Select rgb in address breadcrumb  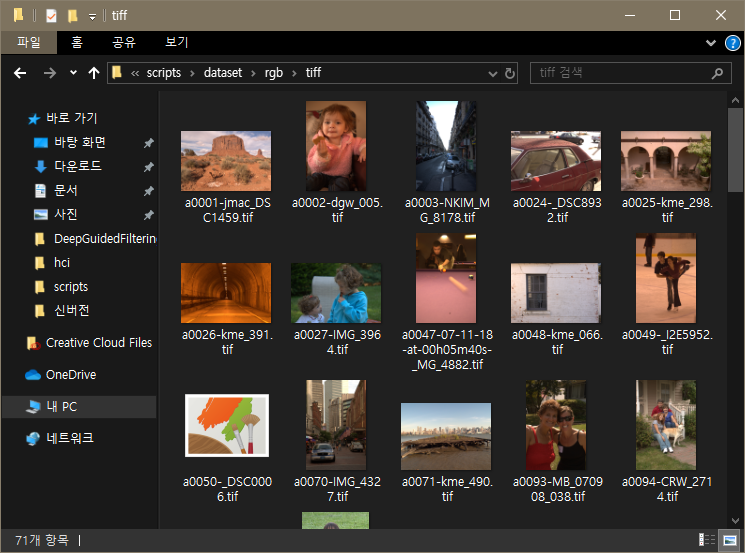click(x=274, y=73)
